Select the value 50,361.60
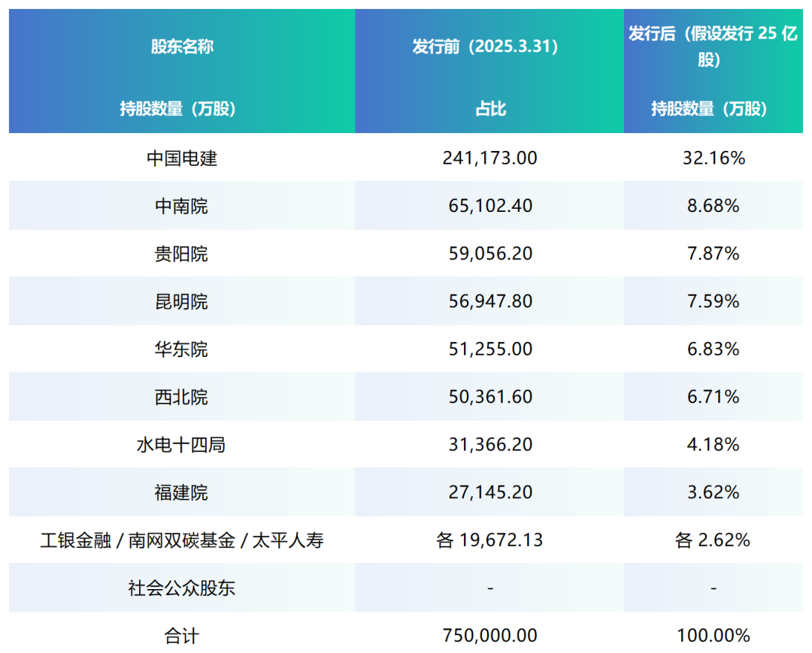Screen dimensions: 812x653 (x=490, y=397)
